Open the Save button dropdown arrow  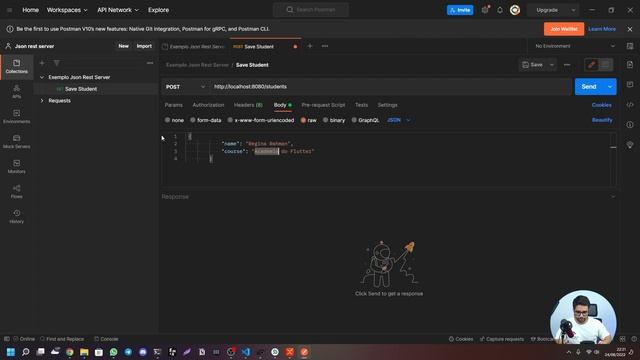click(552, 64)
